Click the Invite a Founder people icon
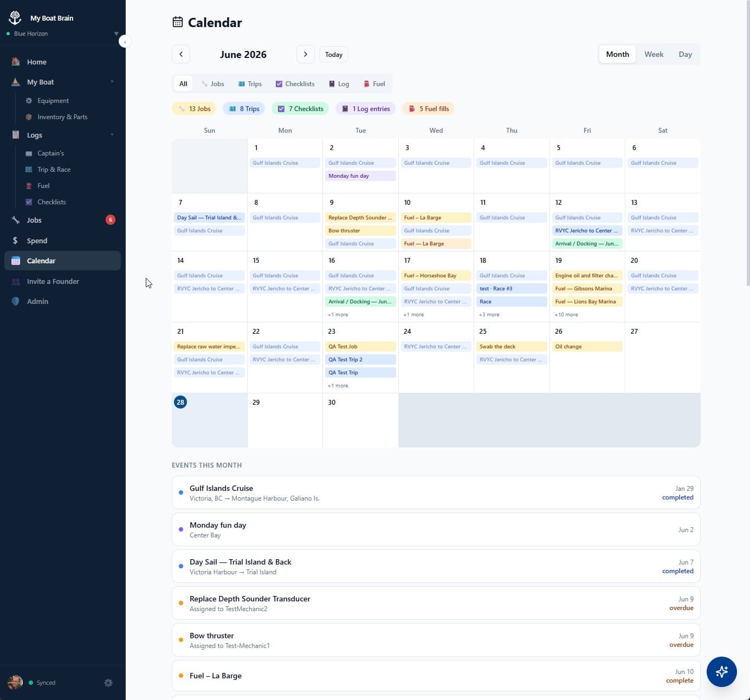Viewport: 750px width, 700px height. tap(16, 281)
